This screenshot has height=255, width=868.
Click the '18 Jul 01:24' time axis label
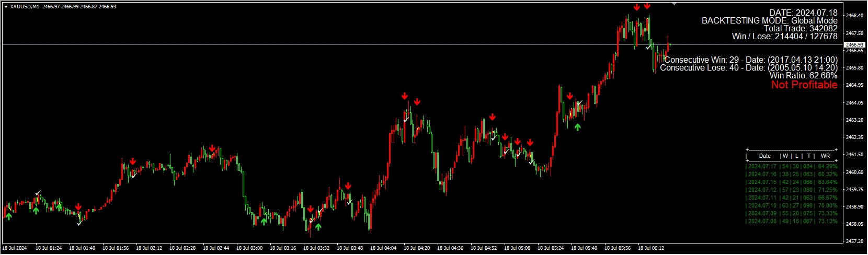(49, 248)
